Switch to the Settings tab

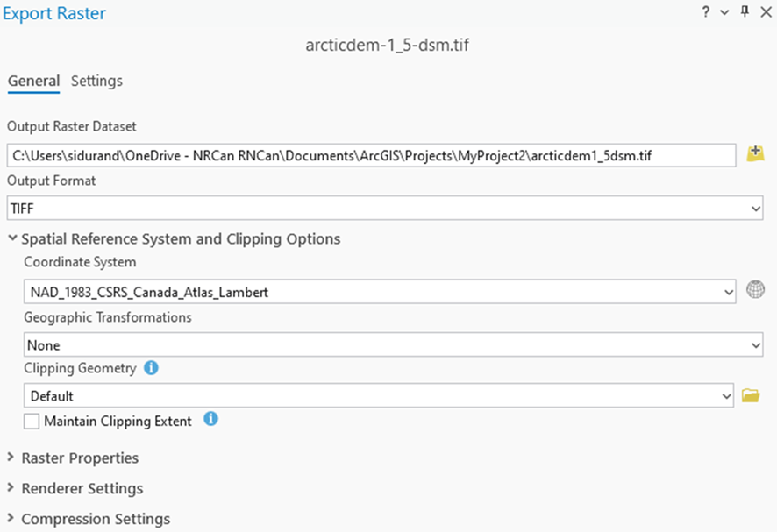click(x=96, y=81)
